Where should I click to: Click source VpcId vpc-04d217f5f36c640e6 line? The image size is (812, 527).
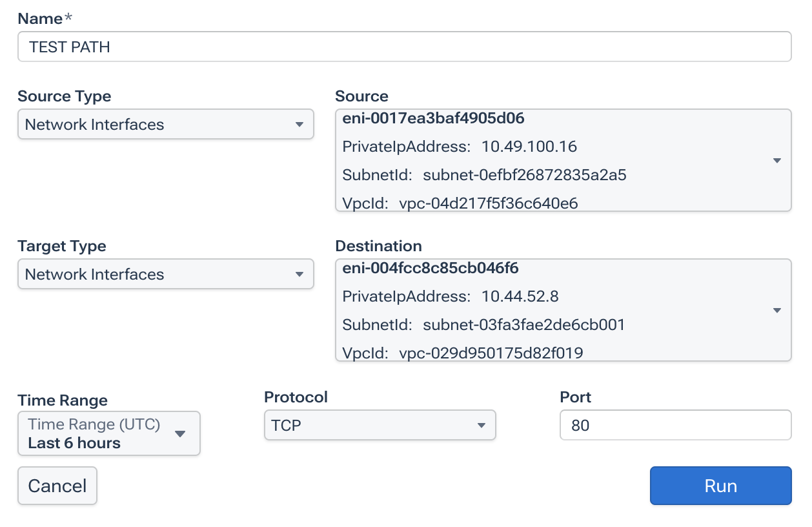460,203
